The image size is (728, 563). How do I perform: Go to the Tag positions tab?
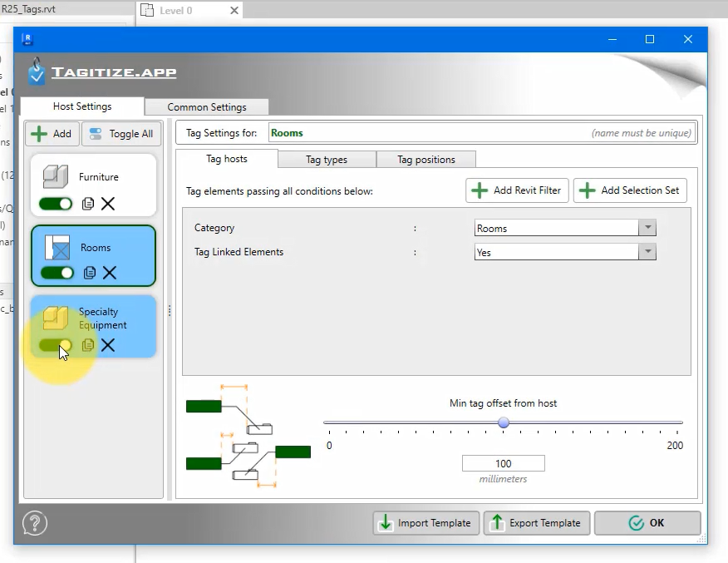click(x=425, y=160)
